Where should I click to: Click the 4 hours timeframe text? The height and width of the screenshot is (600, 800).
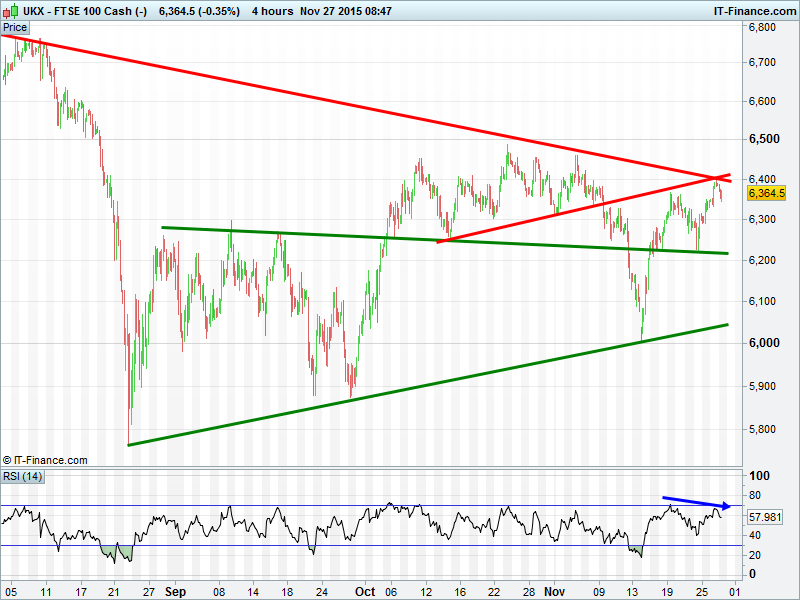coord(272,11)
